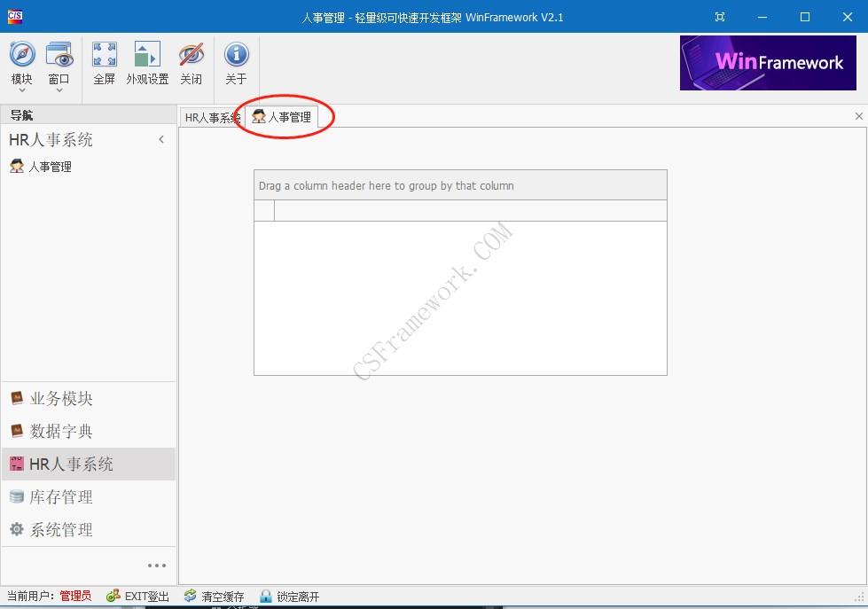Screen dimensions: 868x609
Task: Open the 模块 (Module) toolbar icon
Action: point(22,55)
